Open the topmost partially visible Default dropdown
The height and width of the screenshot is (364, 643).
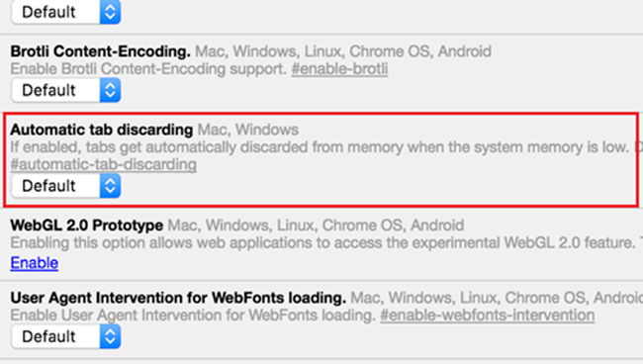(65, 12)
